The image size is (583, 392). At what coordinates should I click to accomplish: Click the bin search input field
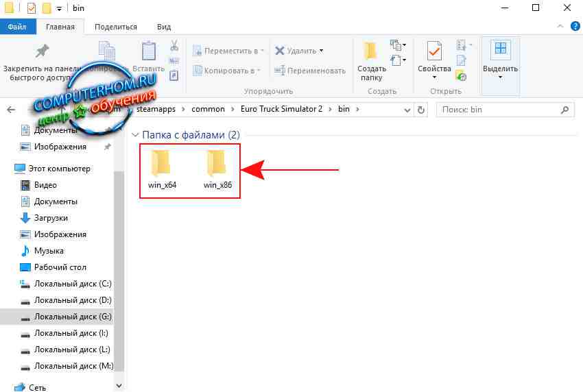(497, 109)
